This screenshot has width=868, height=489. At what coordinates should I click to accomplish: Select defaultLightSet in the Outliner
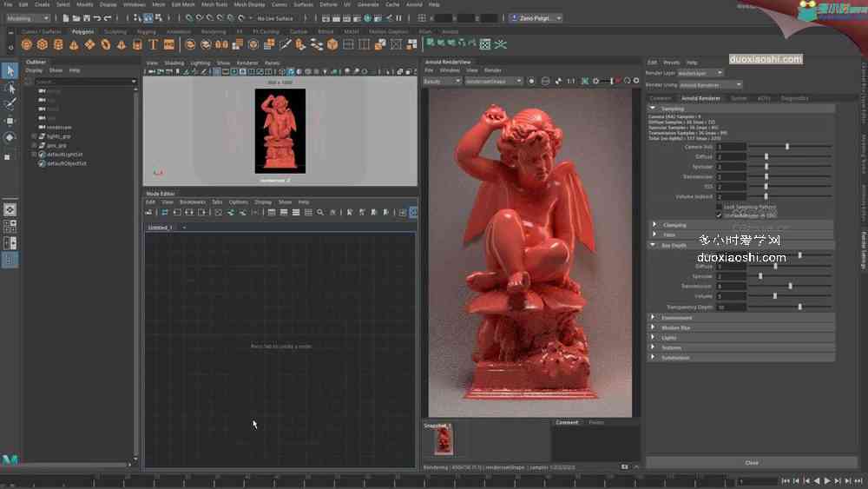coord(65,155)
